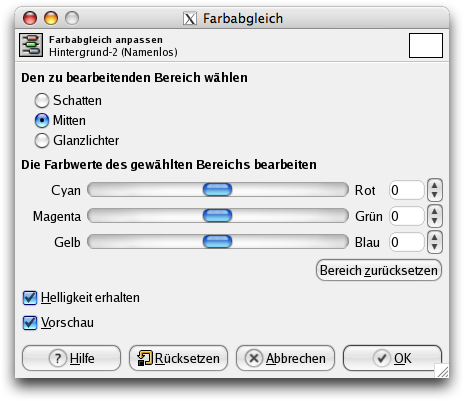Screen dimensions: 464x401
Task: Toggle the Vorschau checkbox
Action: 30,323
